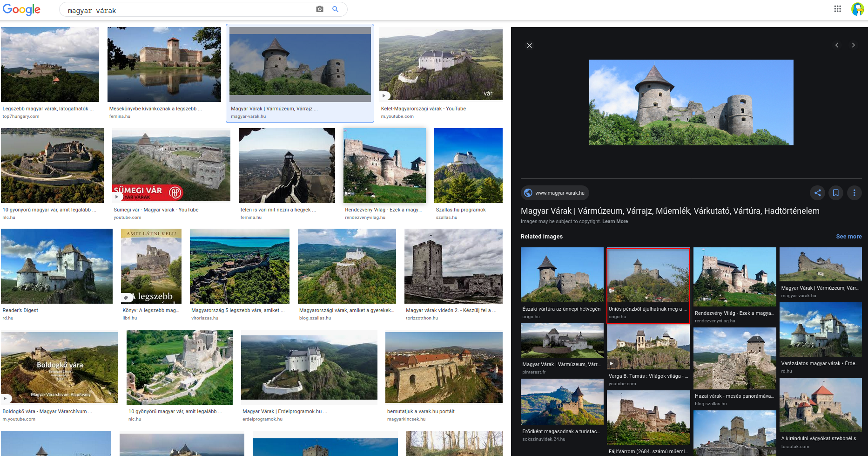868x456 pixels.
Task: Save image using bookmark icon
Action: click(836, 193)
